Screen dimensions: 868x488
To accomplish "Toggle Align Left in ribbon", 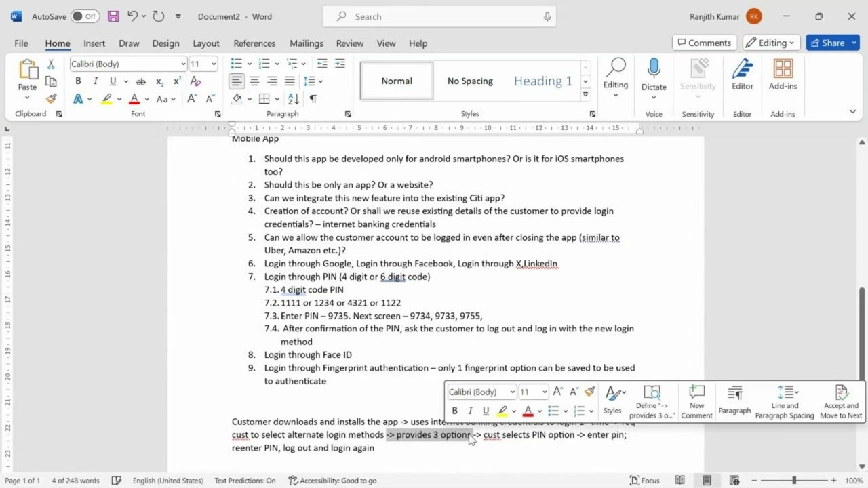I will (x=237, y=81).
